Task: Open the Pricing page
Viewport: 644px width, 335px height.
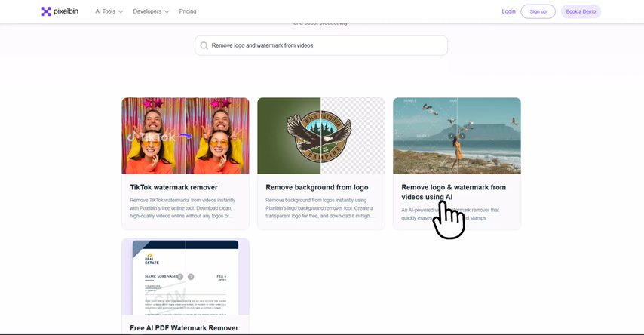Action: [188, 11]
